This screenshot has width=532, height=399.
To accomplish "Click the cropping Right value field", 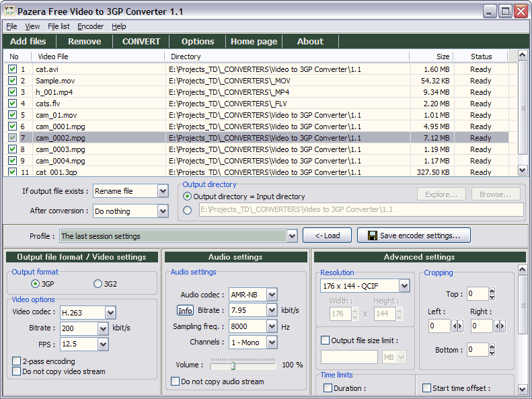I will pos(482,326).
